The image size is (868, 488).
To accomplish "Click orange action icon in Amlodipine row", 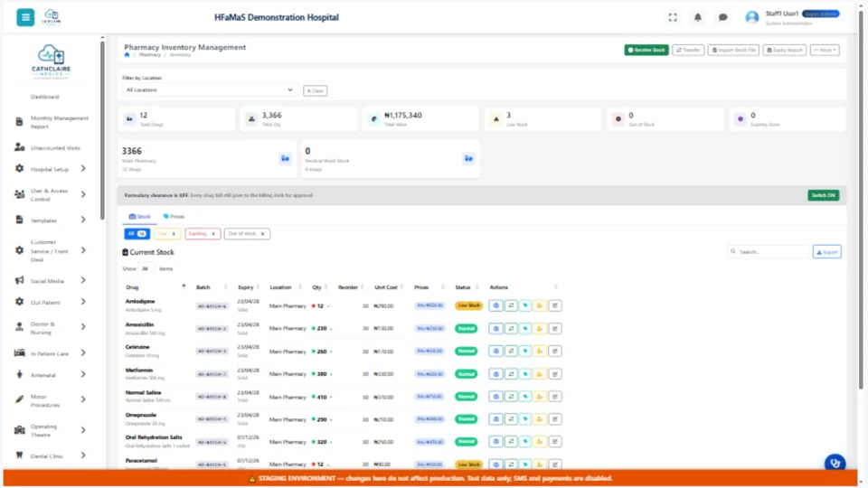I will pyautogui.click(x=540, y=305).
